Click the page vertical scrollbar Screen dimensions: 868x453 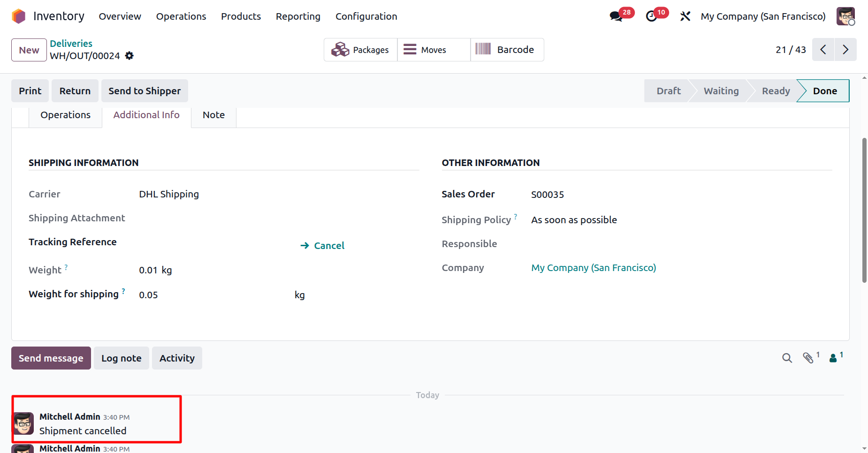(864, 211)
